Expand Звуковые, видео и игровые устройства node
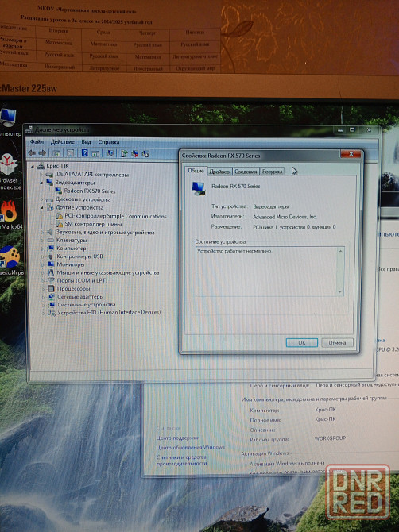Image resolution: width=399 pixels, height=532 pixels. pyautogui.click(x=42, y=233)
